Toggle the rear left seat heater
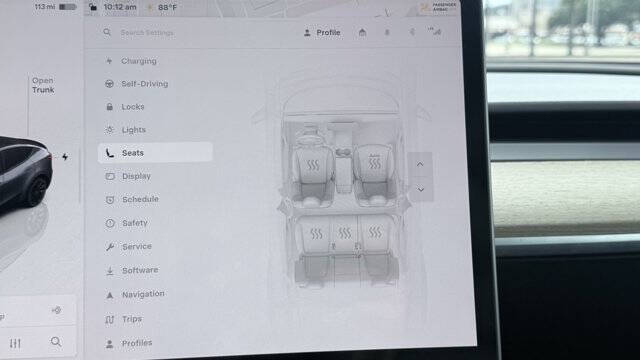This screenshot has height=360, width=640. [316, 234]
